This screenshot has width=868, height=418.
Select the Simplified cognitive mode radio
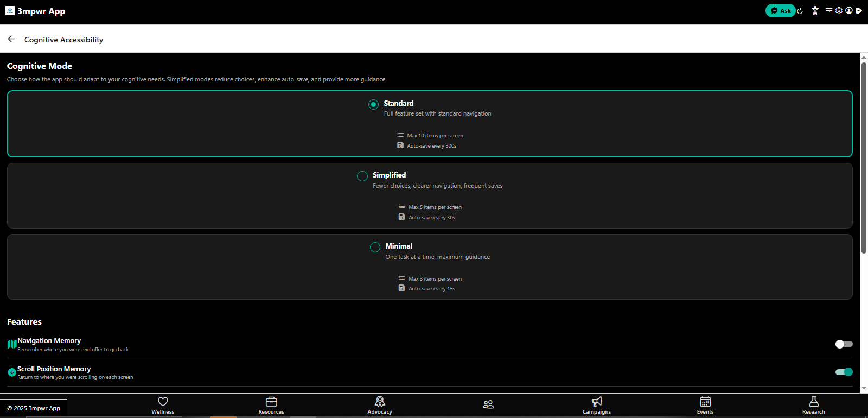[x=362, y=176]
